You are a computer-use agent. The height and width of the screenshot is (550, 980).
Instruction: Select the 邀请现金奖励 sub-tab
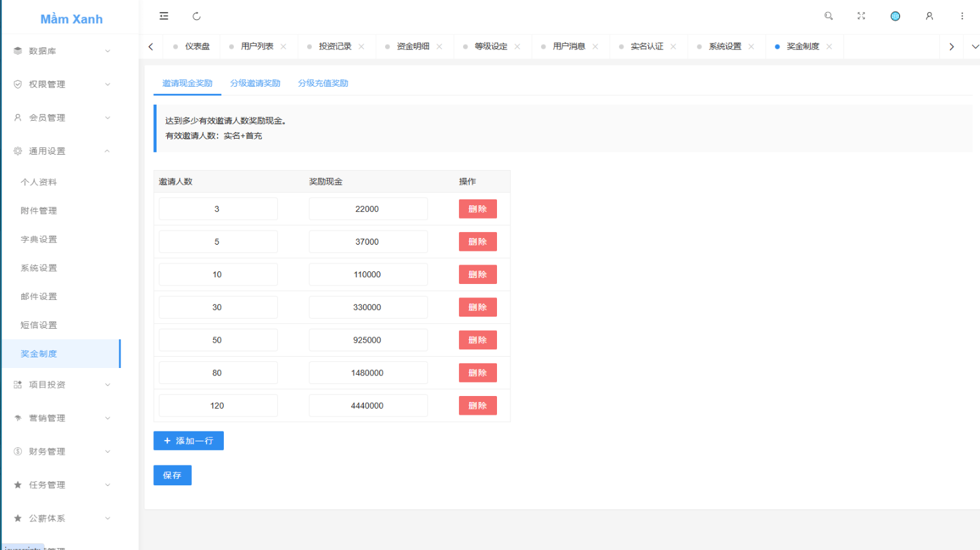point(187,83)
